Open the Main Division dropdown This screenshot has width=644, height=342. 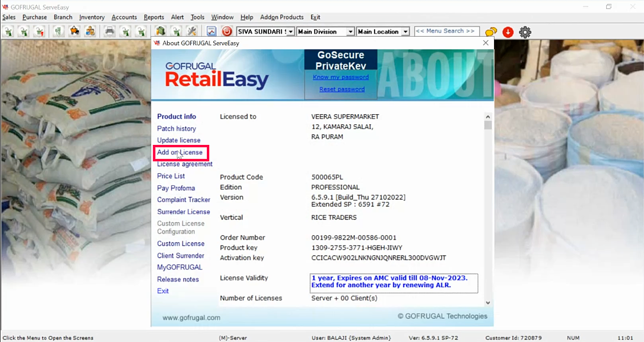(x=350, y=32)
